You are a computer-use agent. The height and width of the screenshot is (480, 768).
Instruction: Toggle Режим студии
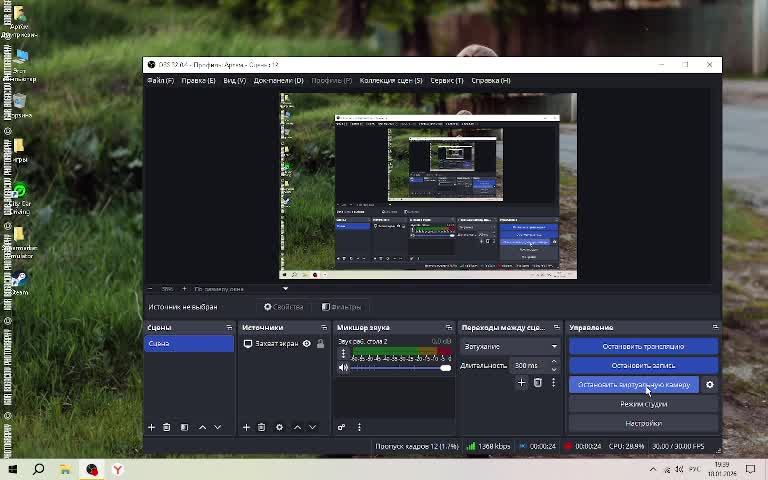[643, 404]
